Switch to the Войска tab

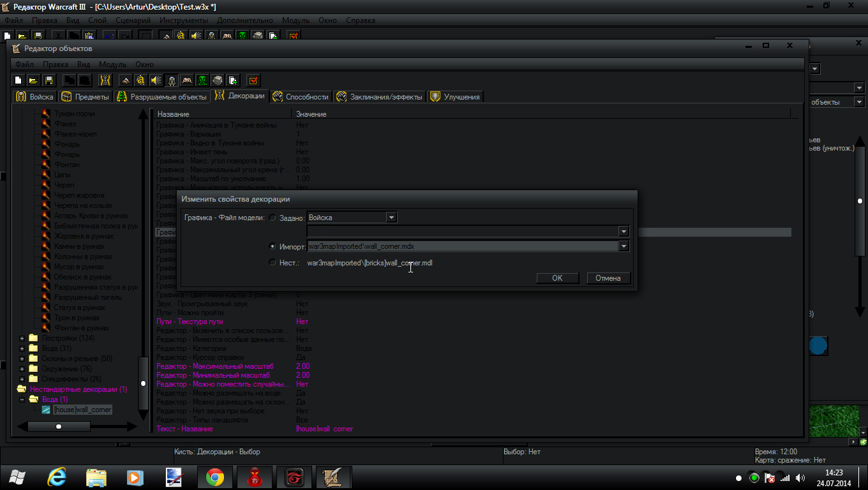[x=34, y=96]
